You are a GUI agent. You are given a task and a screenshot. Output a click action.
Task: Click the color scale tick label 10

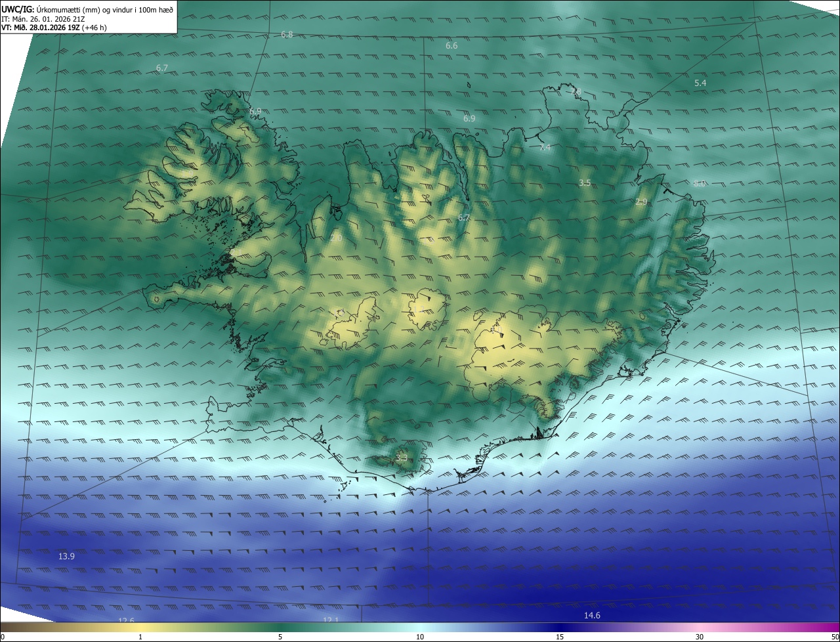pos(420,637)
